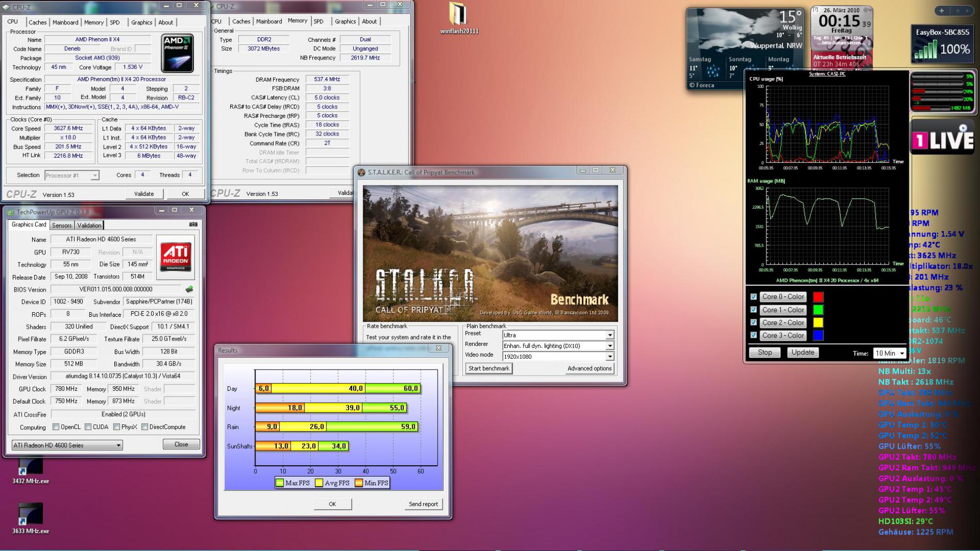Click the WLAN signal strength gadget
Image resolution: width=980 pixels, height=551 pixels.
pos(942,44)
